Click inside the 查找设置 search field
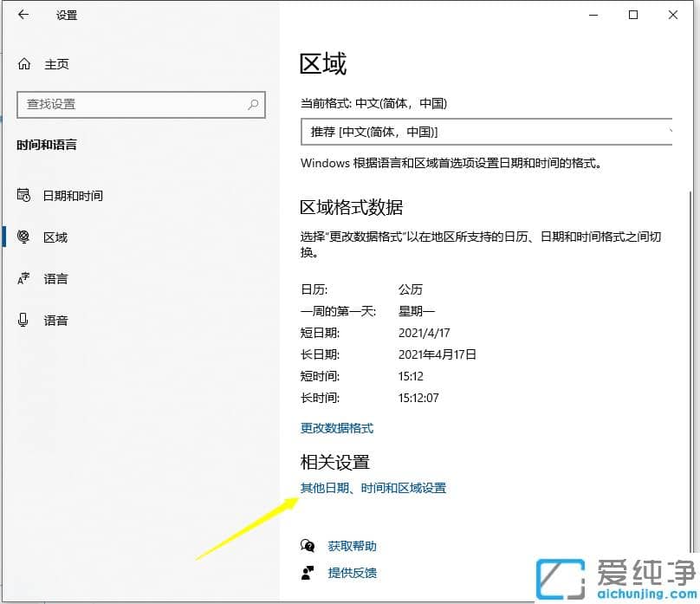Screen dimensions: 700x604 pyautogui.click(x=130, y=105)
